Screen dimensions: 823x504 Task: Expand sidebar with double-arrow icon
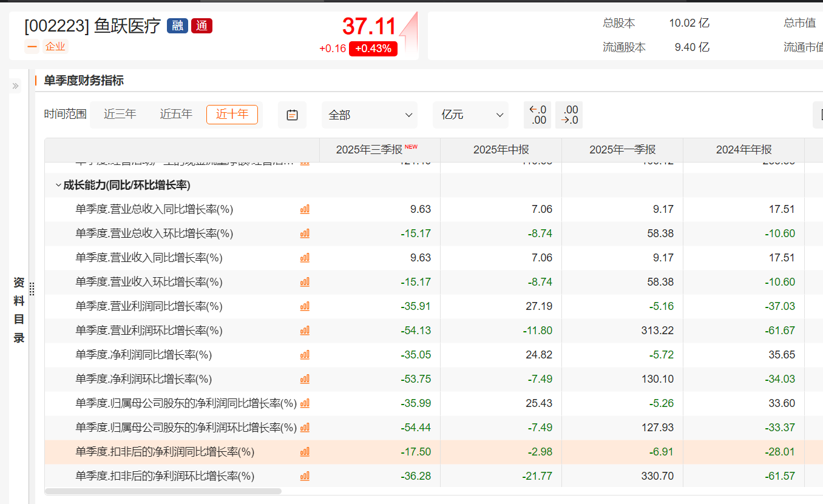[16, 86]
